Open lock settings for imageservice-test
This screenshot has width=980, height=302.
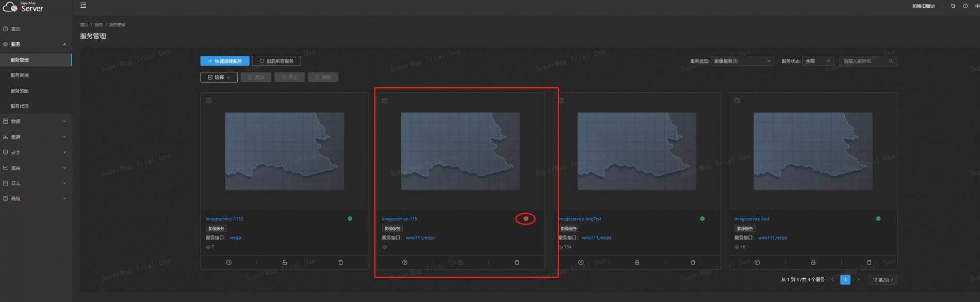point(813,262)
